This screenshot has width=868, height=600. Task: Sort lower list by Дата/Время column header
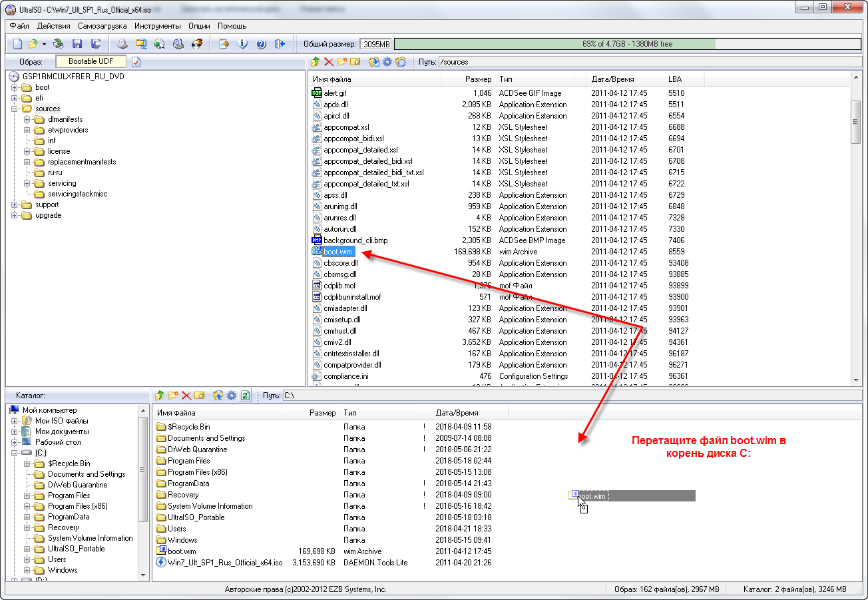[469, 413]
